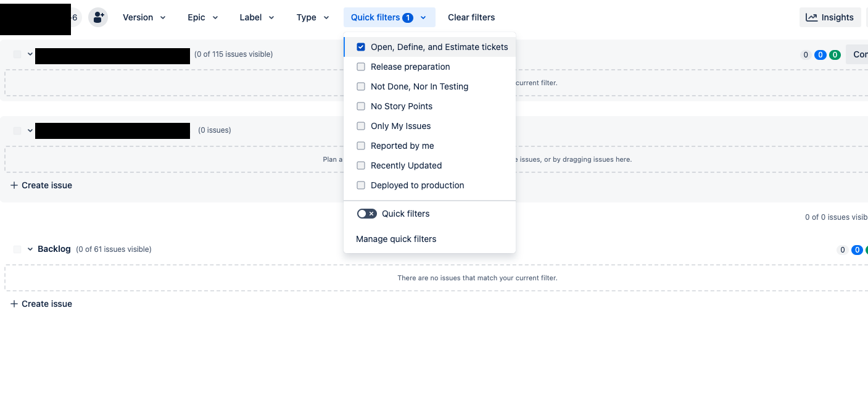The width and height of the screenshot is (868, 405).
Task: Uncheck Open, Define, and Estimate tickets filter
Action: point(361,47)
